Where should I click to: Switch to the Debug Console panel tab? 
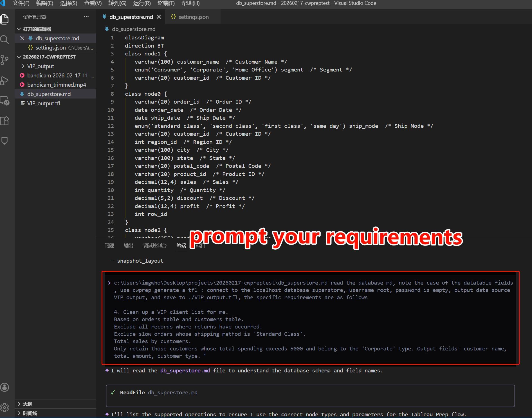click(155, 245)
